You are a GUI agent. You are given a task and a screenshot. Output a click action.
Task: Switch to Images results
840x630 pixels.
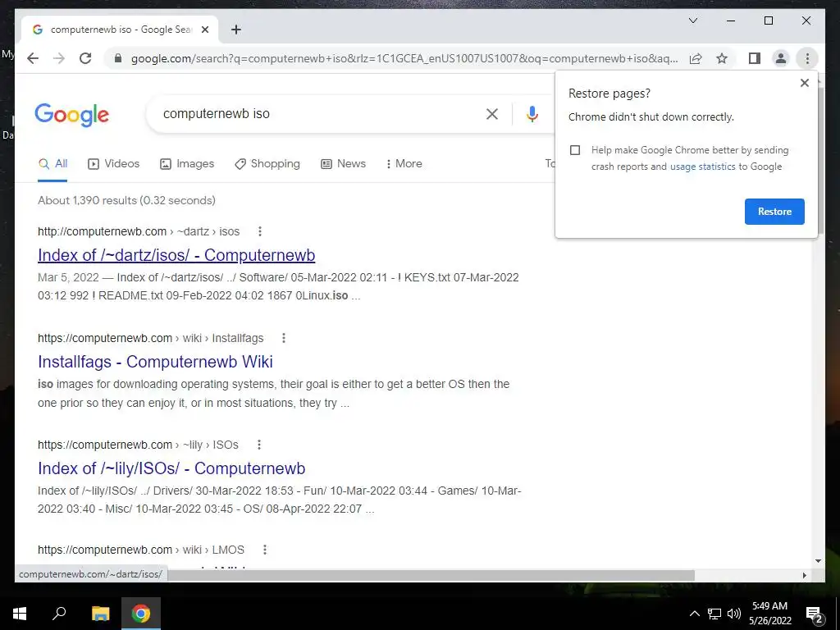(x=187, y=164)
